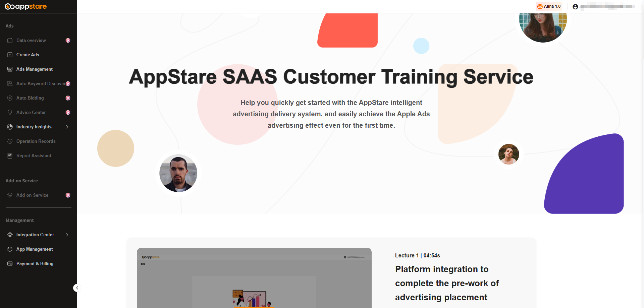Image resolution: width=644 pixels, height=308 pixels.
Task: Click the blurred account name
Action: [x=607, y=6]
